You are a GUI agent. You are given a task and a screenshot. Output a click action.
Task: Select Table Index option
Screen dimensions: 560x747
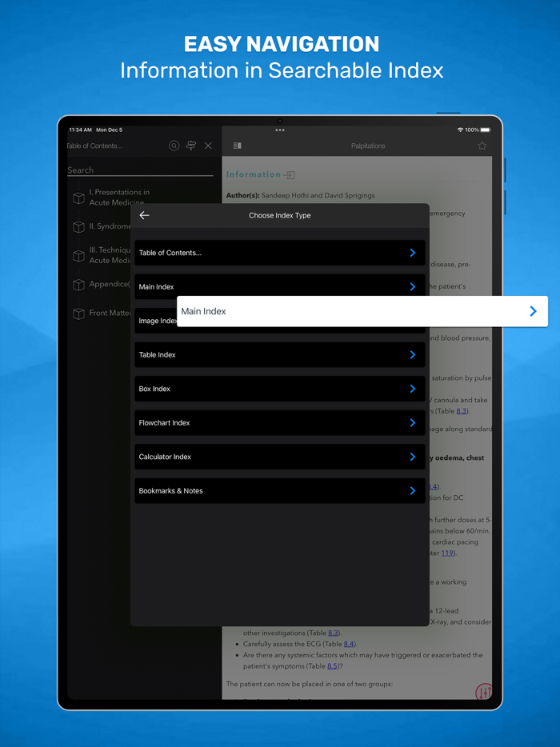tap(280, 354)
